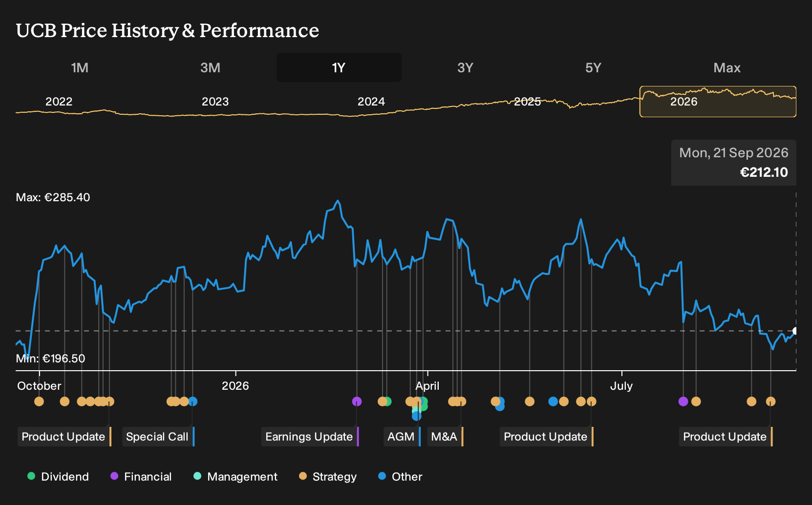This screenshot has width=812, height=505.
Task: Click the Max: €285.40 label
Action: 53,197
